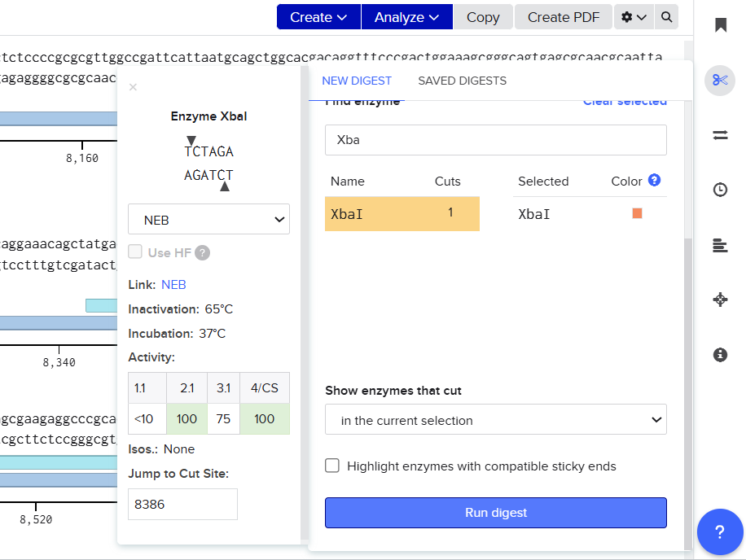This screenshot has width=746, height=560.
Task: Click the Create PDF button
Action: pos(564,17)
